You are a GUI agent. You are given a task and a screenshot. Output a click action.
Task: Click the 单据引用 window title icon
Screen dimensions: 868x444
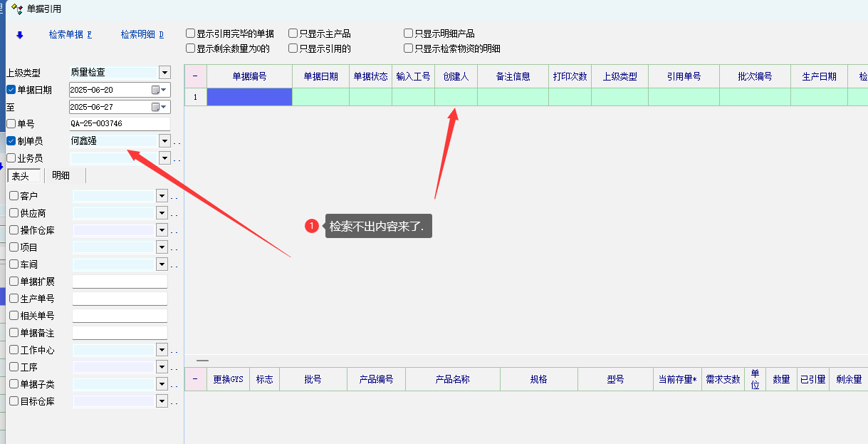coord(17,9)
